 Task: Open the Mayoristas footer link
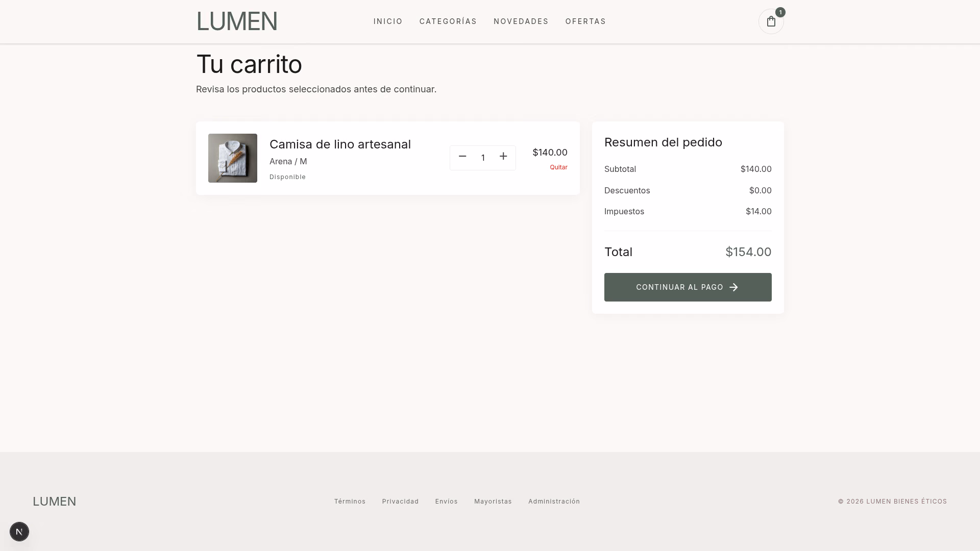[493, 502]
